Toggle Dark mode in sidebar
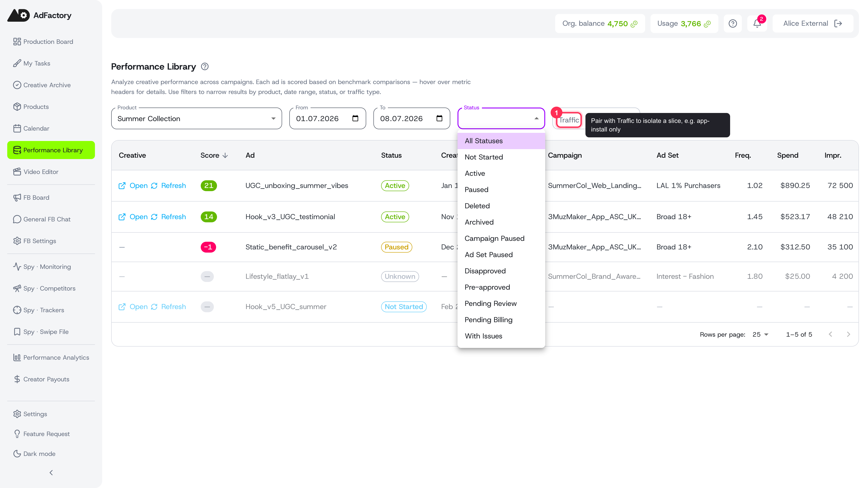The image size is (868, 488). (51, 454)
